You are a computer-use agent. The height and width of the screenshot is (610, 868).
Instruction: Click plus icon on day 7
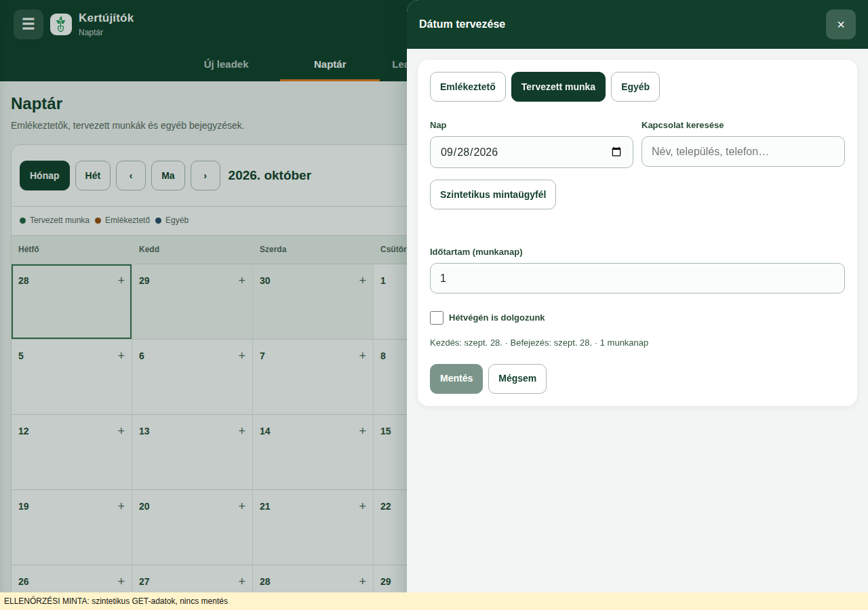pyautogui.click(x=362, y=355)
